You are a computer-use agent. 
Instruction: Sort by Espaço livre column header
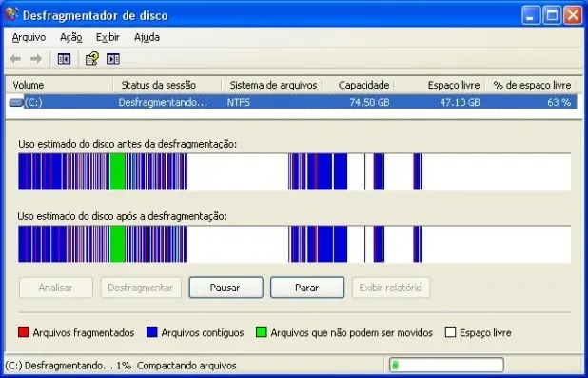(440, 85)
